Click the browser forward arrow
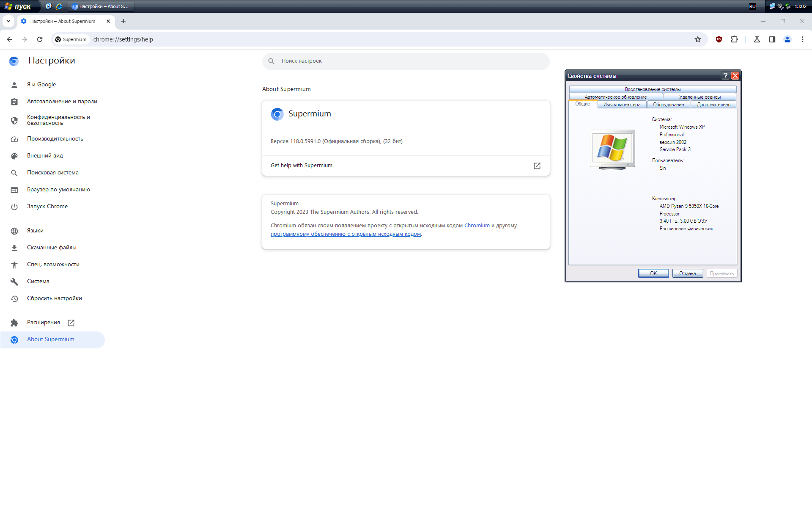The width and height of the screenshot is (812, 508). (x=25, y=39)
